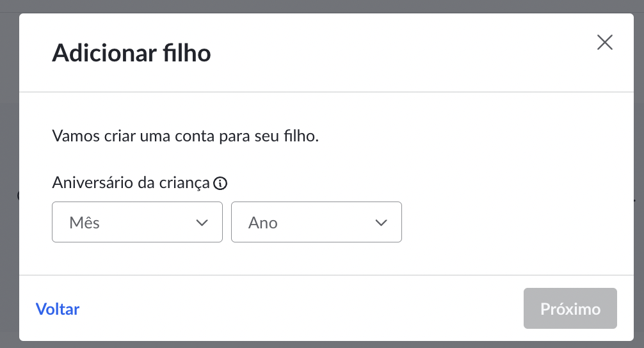Choose the child's birth month combo box
The image size is (644, 348).
coord(137,222)
